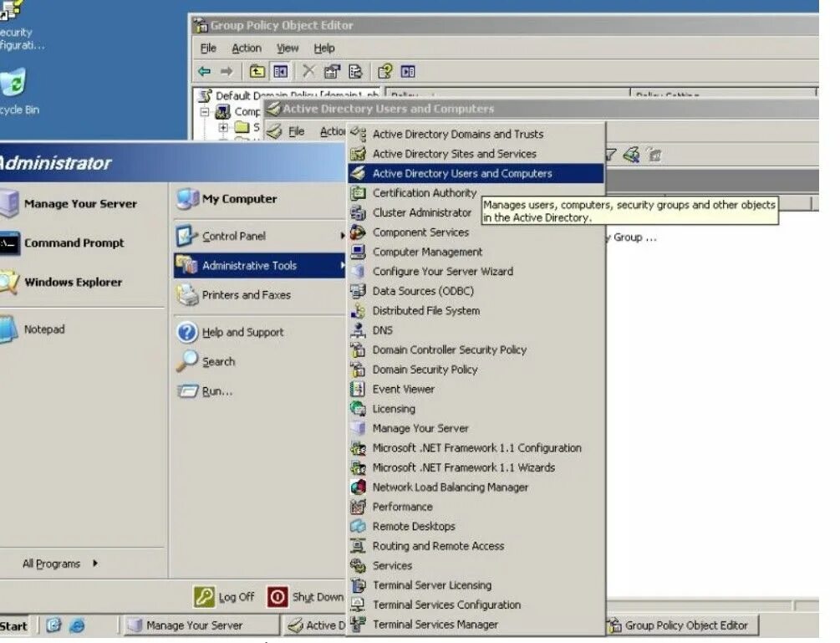Open Domain Security Policy
The image size is (840, 643).
tap(476, 370)
